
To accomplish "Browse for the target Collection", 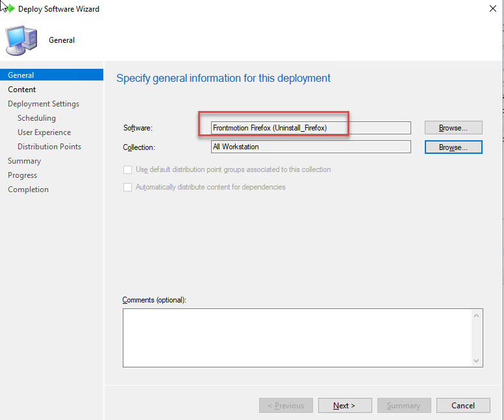I will [x=453, y=147].
